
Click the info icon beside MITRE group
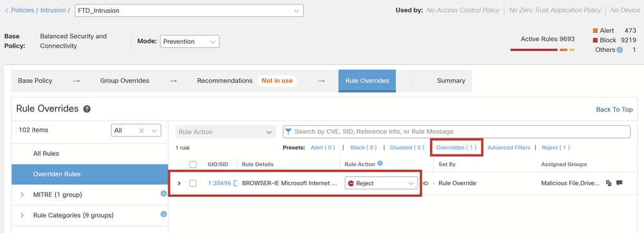coord(164,193)
